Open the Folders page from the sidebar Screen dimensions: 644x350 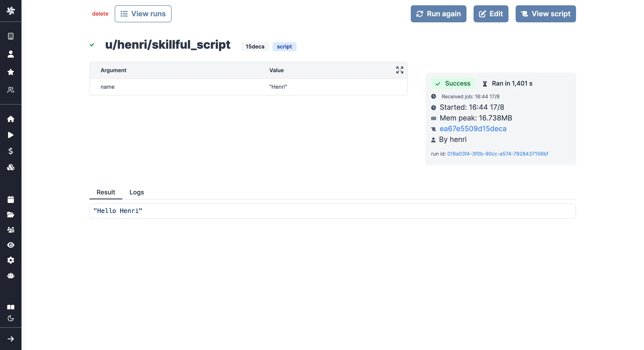tap(11, 215)
